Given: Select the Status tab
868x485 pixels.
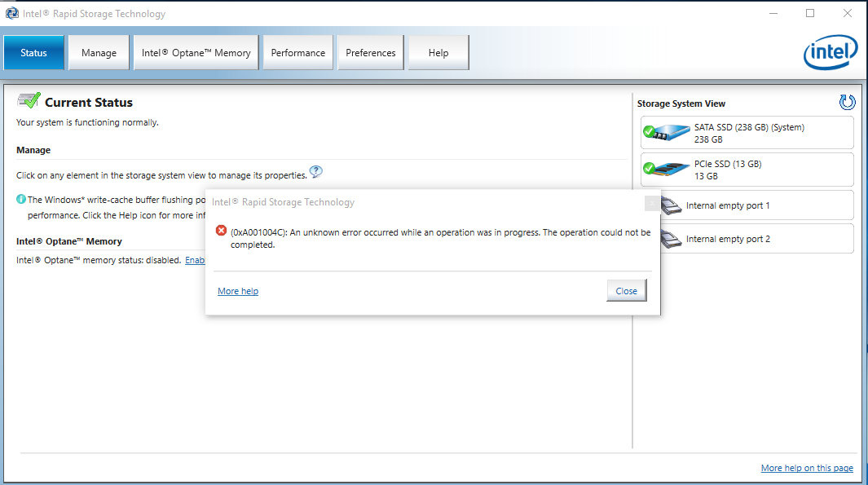Looking at the screenshot, I should click(33, 52).
